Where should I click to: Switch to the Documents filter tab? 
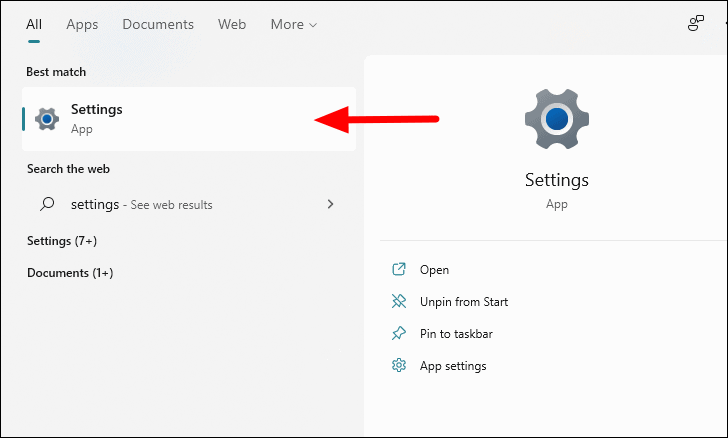[158, 24]
